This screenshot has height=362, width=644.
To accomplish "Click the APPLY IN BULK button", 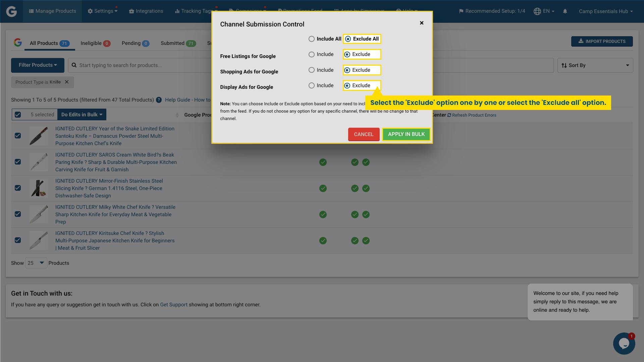I will pyautogui.click(x=406, y=134).
